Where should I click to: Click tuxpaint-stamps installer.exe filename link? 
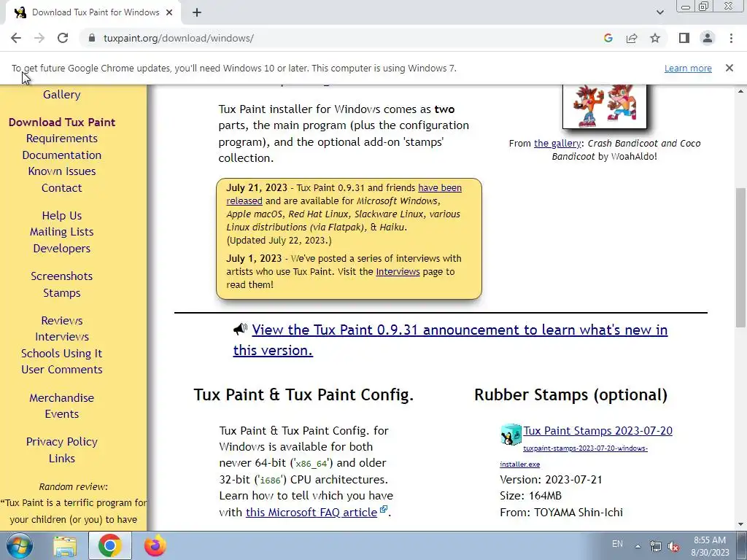pos(585,448)
